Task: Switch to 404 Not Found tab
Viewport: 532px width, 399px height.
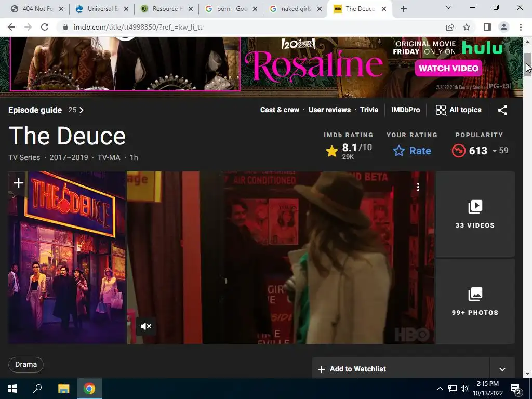Action: click(x=34, y=9)
